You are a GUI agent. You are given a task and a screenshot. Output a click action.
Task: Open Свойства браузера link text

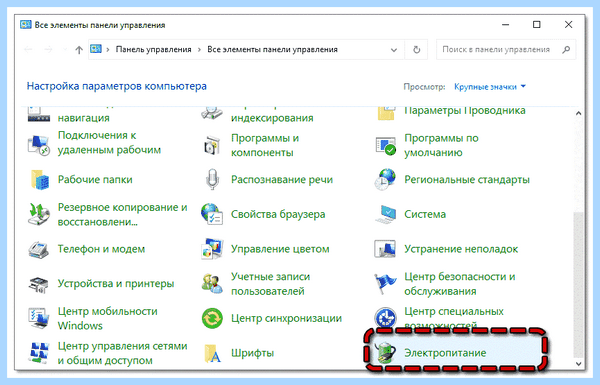point(278,214)
